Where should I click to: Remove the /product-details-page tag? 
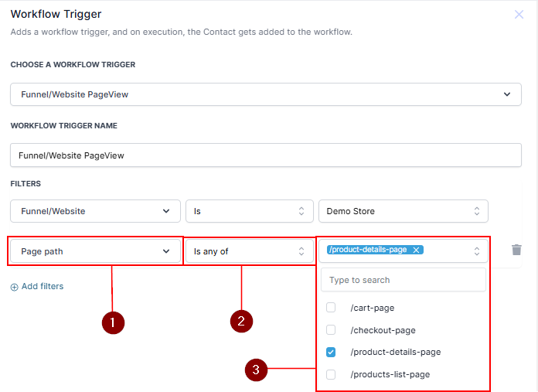point(416,250)
